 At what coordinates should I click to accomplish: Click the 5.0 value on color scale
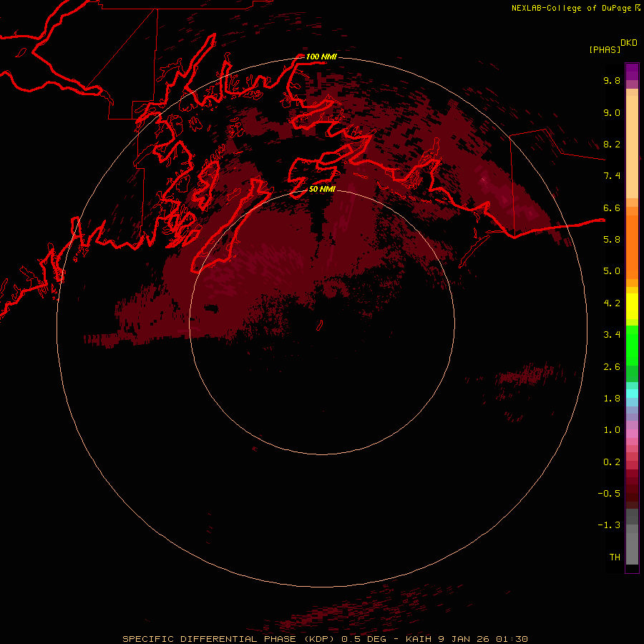(612, 271)
